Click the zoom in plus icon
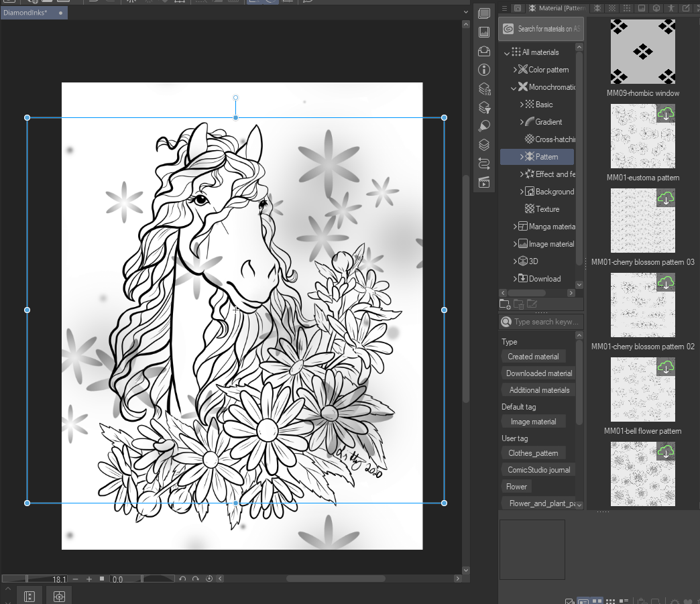This screenshot has width=700, height=604. coord(89,579)
